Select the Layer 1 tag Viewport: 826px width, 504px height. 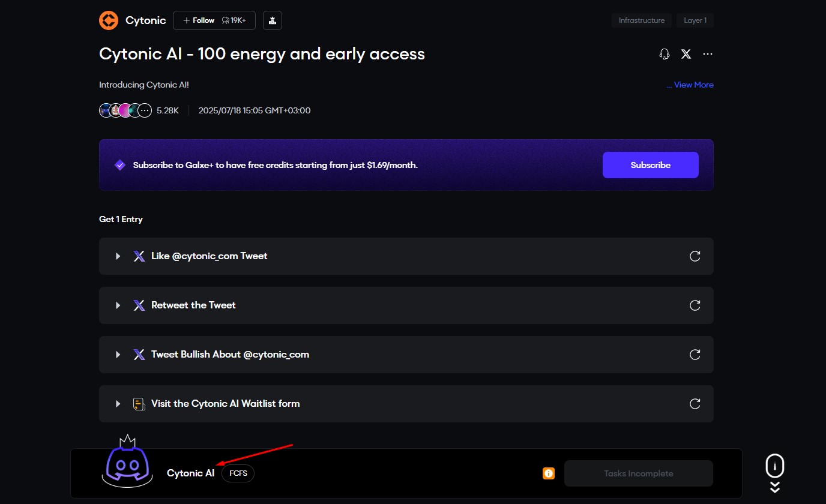695,20
